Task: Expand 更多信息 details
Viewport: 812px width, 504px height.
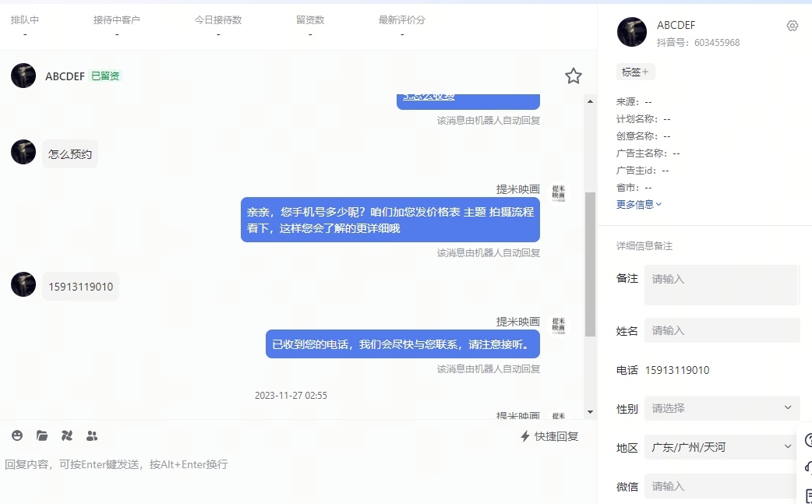Action: [x=639, y=204]
